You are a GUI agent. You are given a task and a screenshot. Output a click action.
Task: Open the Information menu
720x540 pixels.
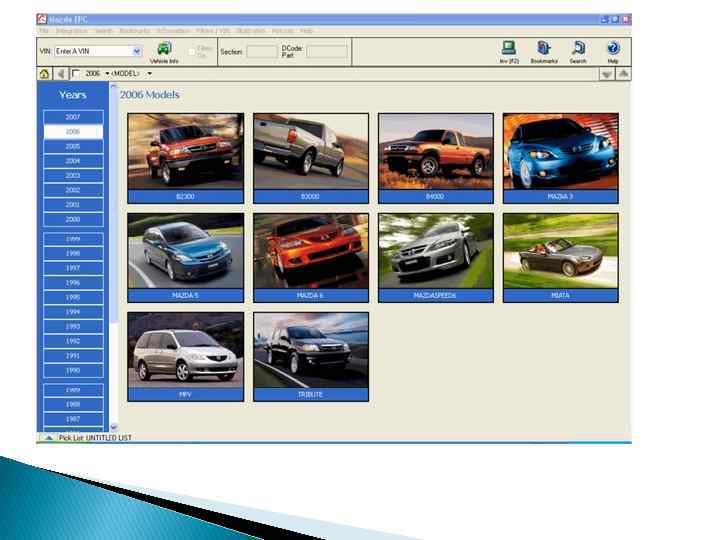pos(173,31)
